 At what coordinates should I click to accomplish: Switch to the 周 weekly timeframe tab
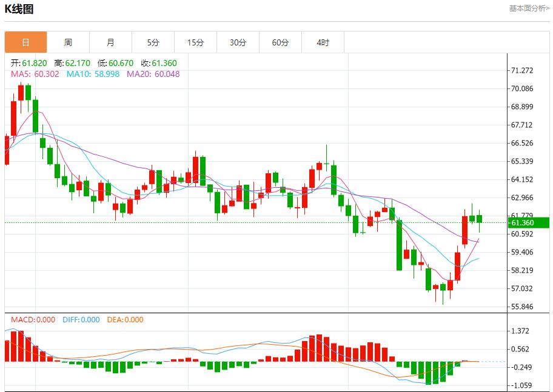pyautogui.click(x=68, y=42)
